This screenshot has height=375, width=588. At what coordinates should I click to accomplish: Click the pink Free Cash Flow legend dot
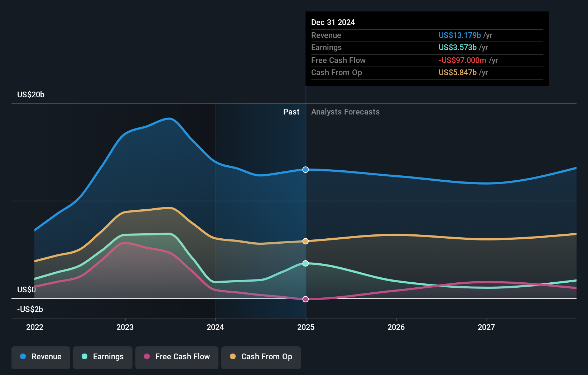pyautogui.click(x=147, y=356)
